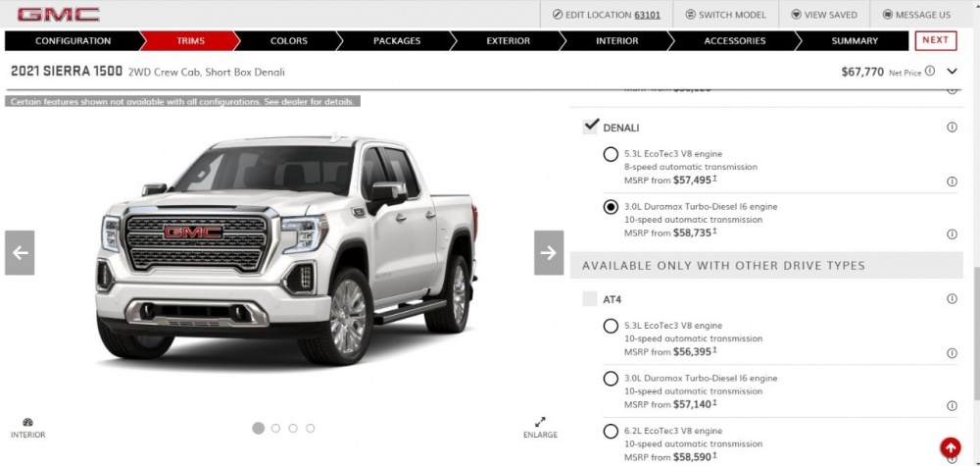Expand the net price summary chevron

click(x=952, y=72)
